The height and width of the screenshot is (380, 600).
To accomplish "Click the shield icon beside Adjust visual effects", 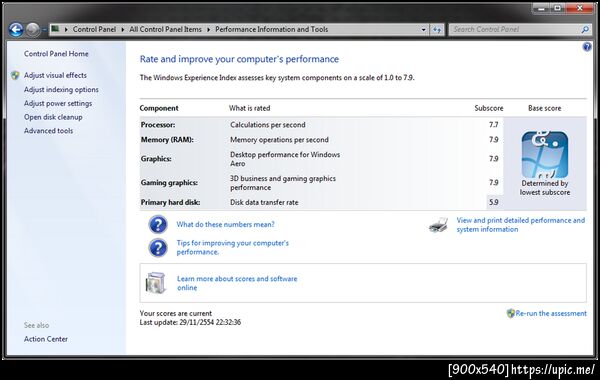I will (x=15, y=75).
